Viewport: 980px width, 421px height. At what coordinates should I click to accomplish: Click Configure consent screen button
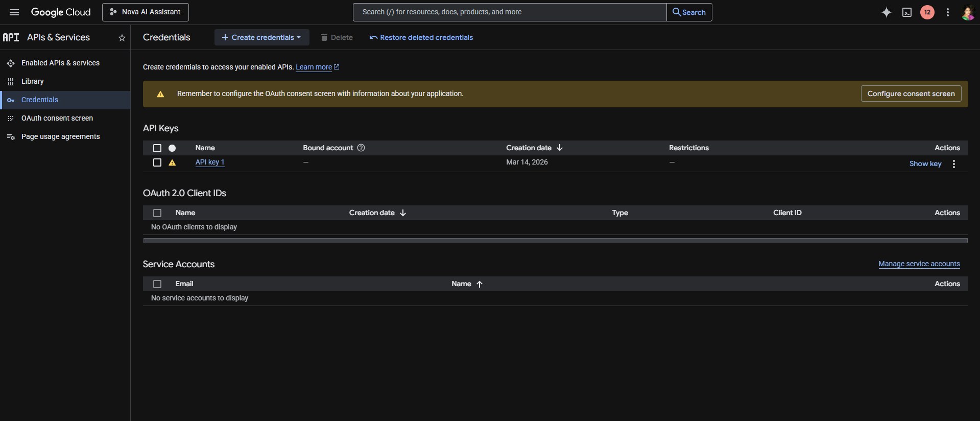(911, 93)
